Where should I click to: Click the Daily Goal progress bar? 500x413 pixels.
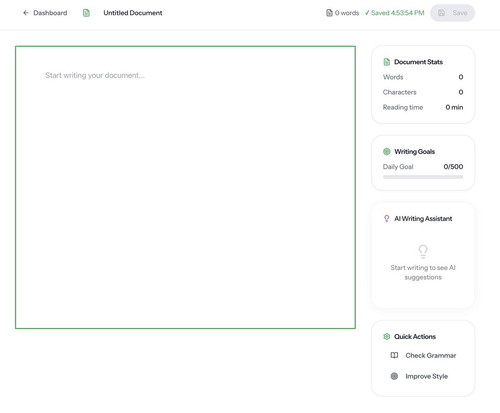coord(423,177)
